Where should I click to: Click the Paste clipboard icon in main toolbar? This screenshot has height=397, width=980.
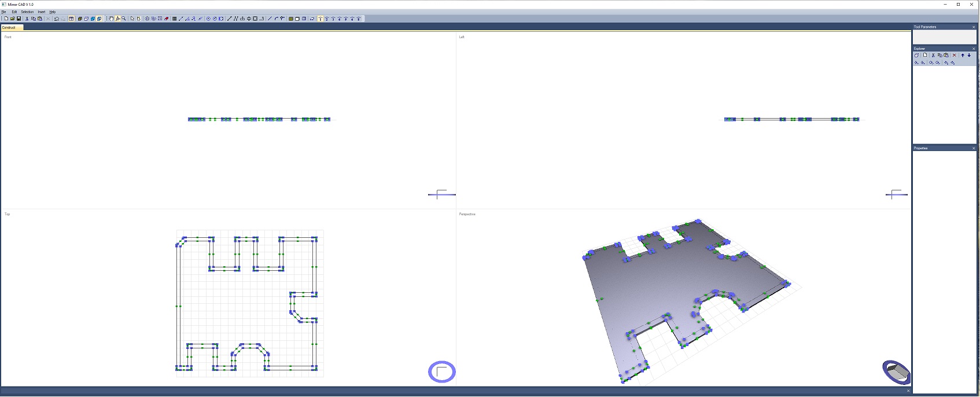tap(40, 19)
